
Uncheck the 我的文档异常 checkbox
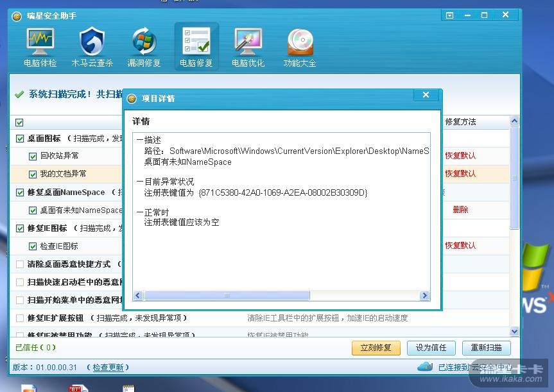point(33,174)
